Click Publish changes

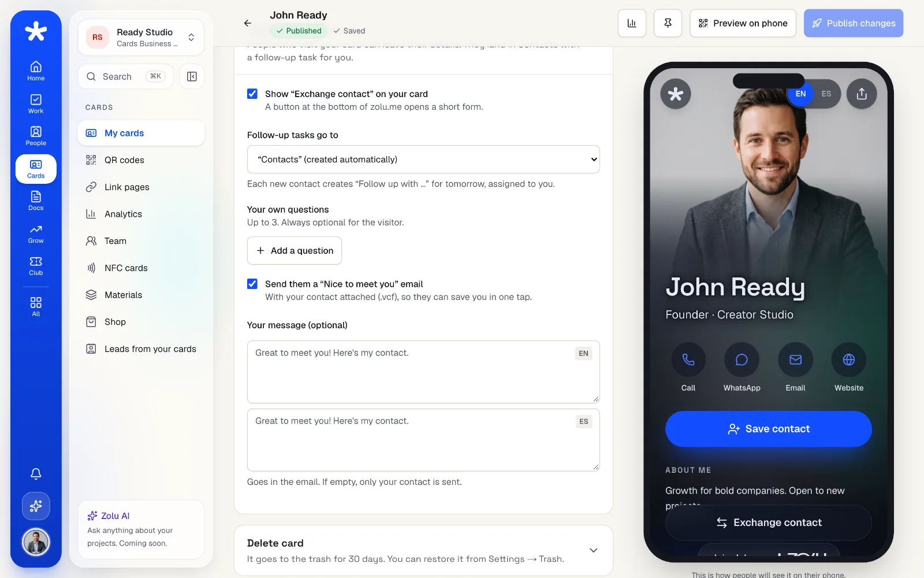854,23
